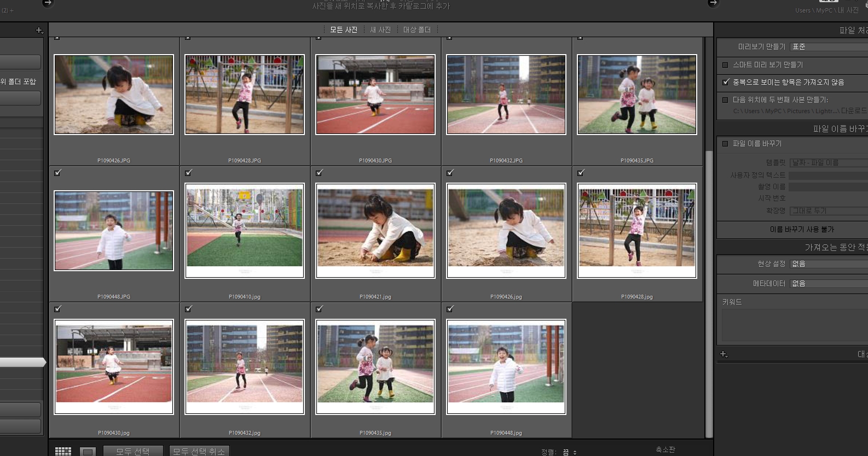This screenshot has height=456, width=868.
Task: Switch to loupe single-image view icon
Action: [88, 452]
